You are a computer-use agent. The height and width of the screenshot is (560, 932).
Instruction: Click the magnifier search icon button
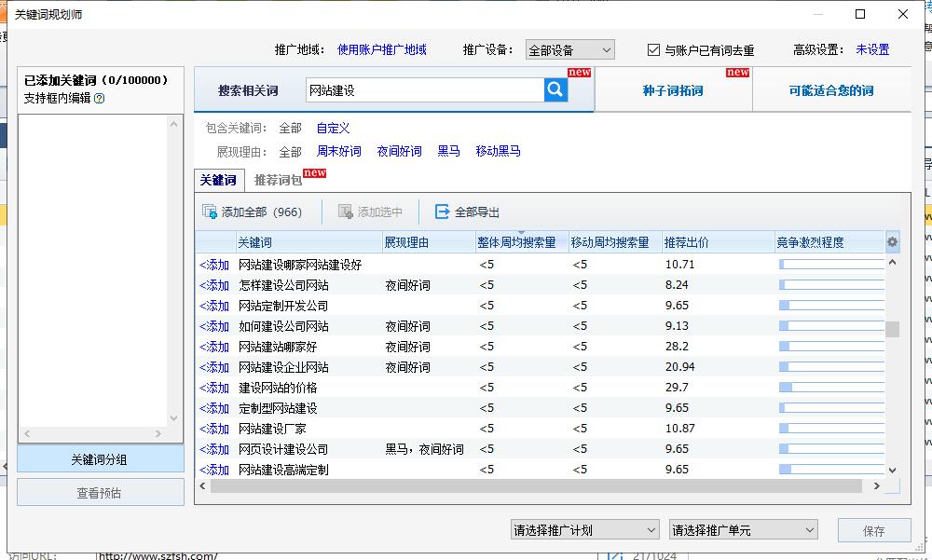coord(555,89)
